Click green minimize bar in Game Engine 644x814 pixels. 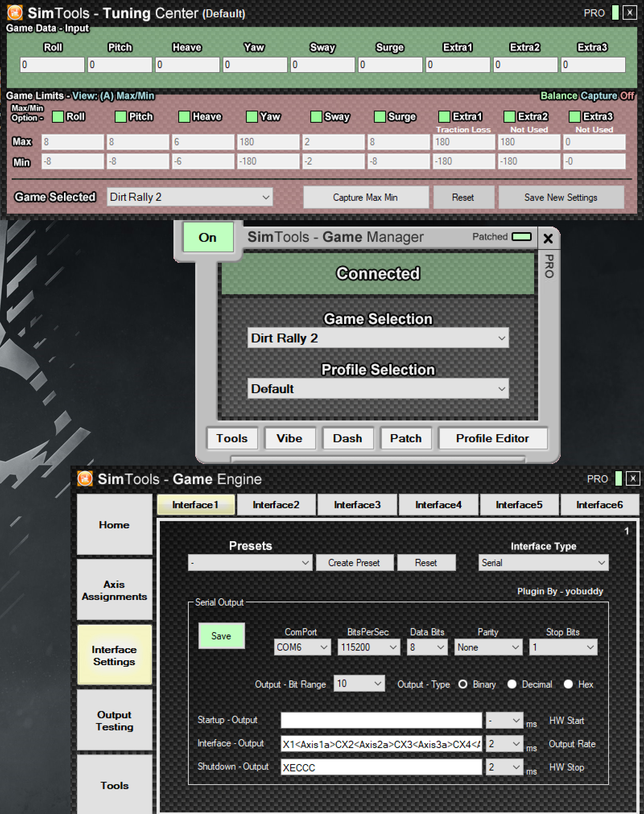[619, 478]
